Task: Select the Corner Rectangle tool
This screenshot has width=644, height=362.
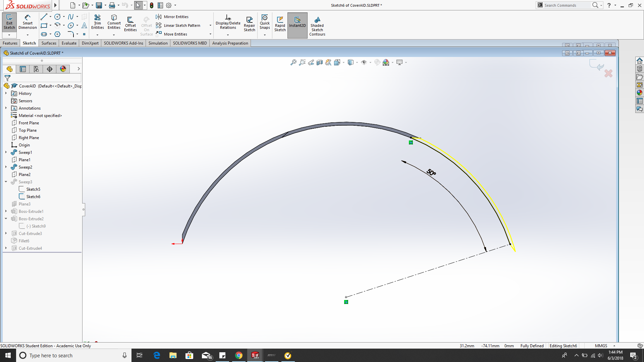Action: tap(44, 25)
